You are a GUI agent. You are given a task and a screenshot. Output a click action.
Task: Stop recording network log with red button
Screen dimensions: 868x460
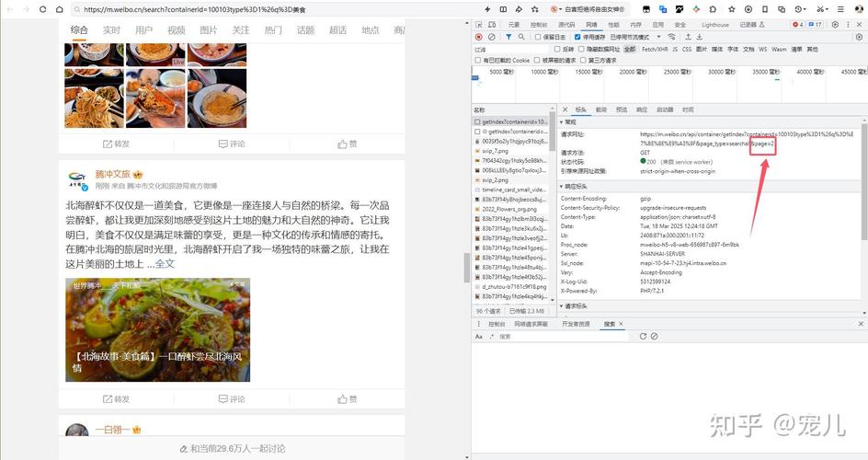point(479,37)
